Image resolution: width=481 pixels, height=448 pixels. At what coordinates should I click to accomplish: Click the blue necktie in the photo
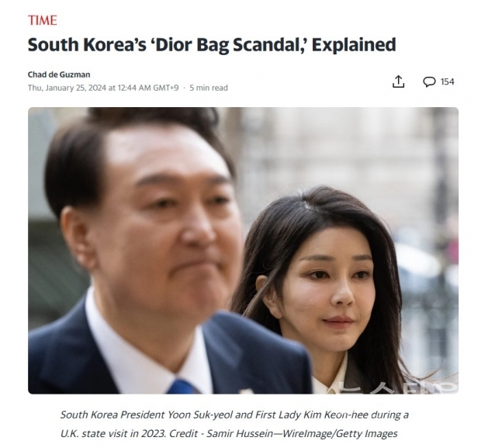(182, 387)
